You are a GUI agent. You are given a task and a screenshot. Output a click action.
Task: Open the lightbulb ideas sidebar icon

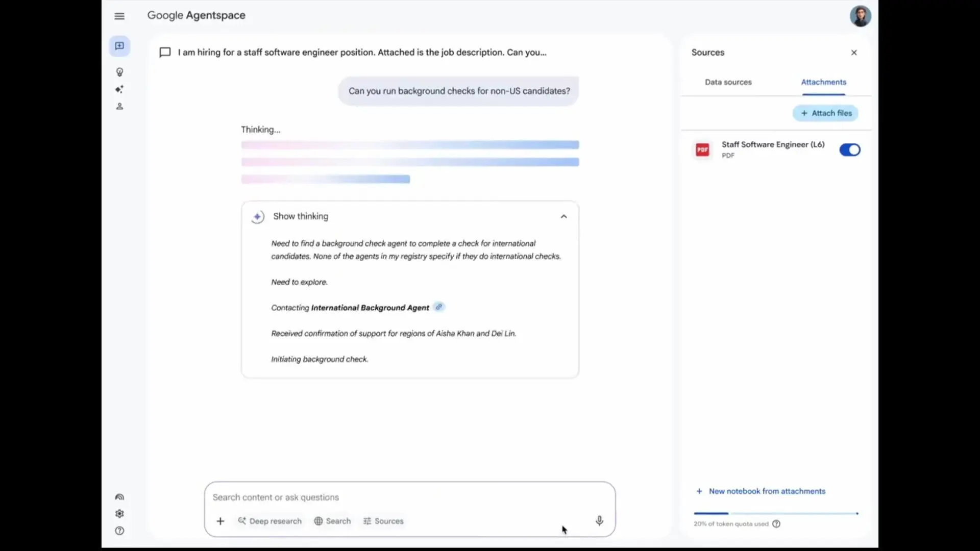coord(119,72)
